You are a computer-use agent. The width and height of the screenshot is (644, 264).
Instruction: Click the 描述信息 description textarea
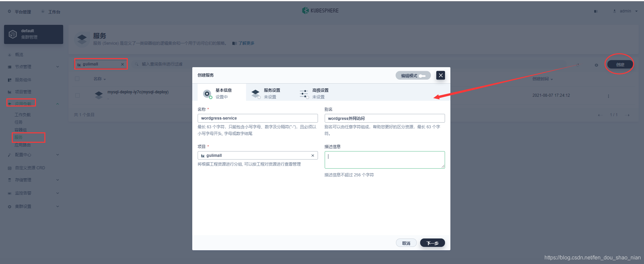tap(385, 160)
